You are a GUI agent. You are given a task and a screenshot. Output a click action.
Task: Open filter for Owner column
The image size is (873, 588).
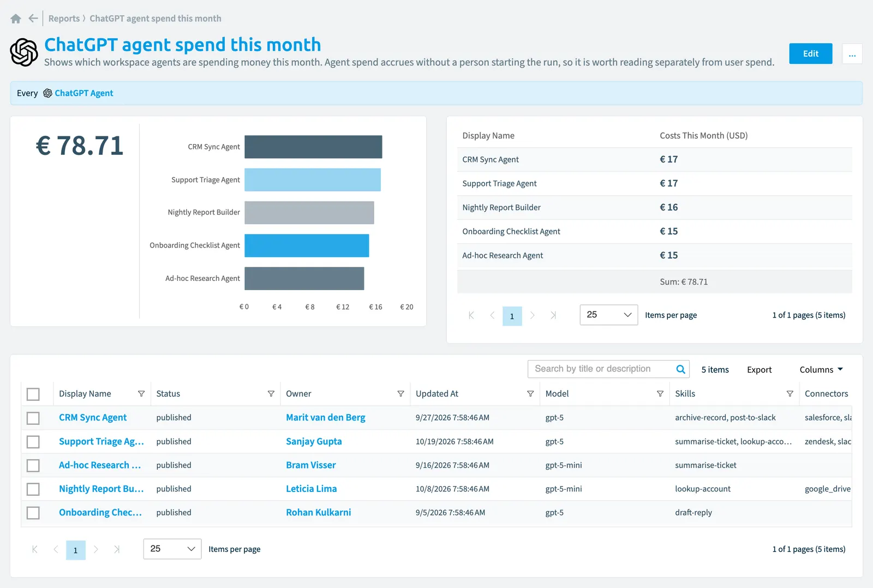click(400, 394)
